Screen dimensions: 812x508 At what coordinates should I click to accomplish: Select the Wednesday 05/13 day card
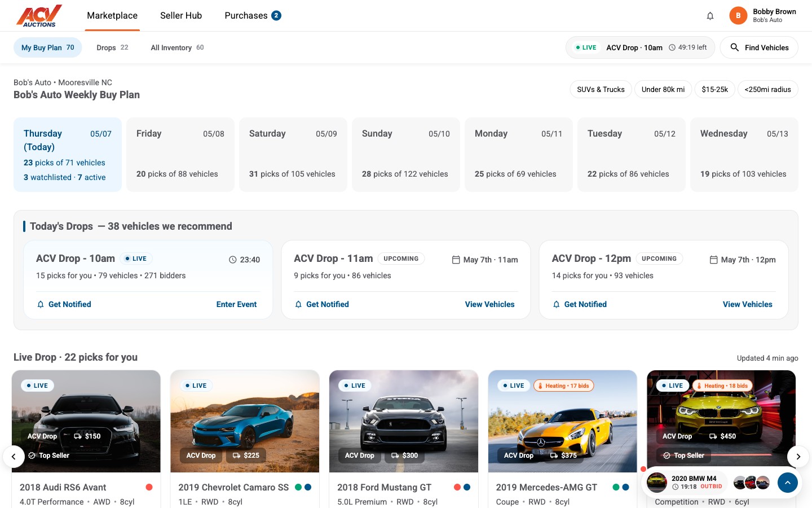tap(744, 155)
